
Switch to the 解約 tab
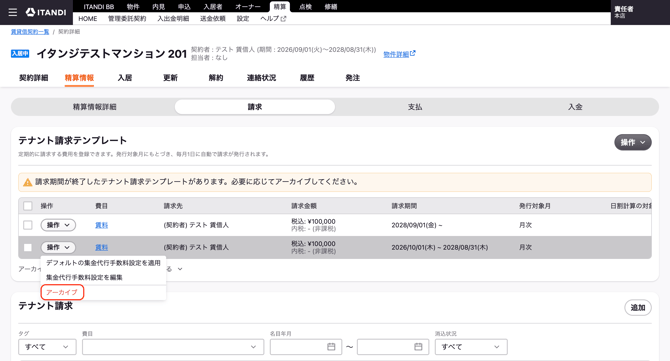click(216, 78)
